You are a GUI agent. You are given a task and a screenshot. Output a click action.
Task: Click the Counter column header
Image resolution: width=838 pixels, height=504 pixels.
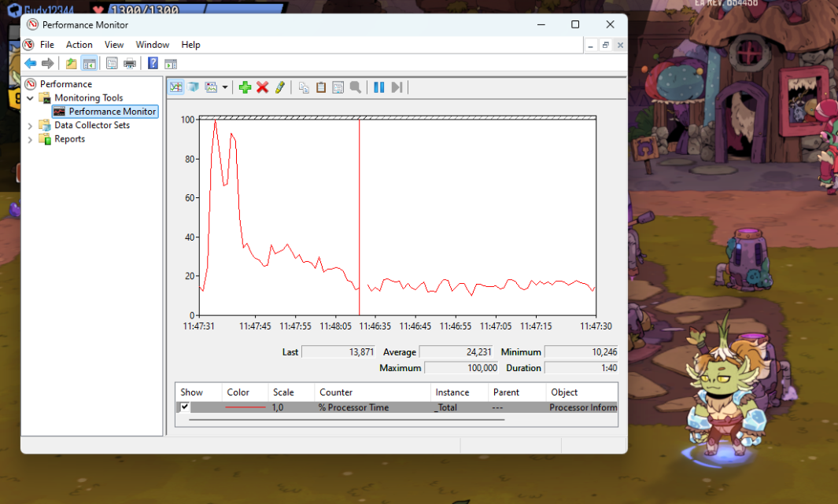point(336,392)
